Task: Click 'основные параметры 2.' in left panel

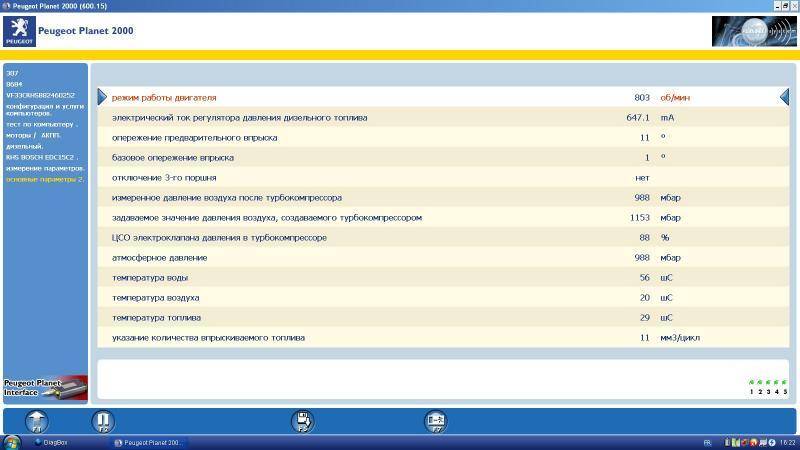Action: tap(45, 179)
